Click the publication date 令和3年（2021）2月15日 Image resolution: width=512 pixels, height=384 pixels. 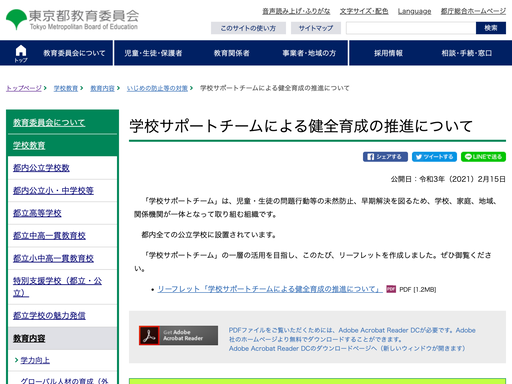coord(462,179)
